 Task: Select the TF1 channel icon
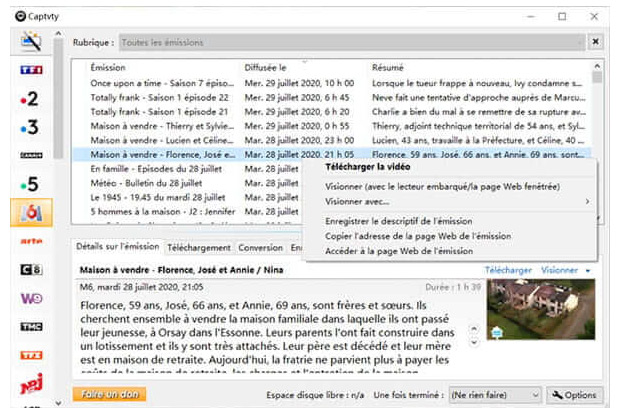(x=31, y=70)
